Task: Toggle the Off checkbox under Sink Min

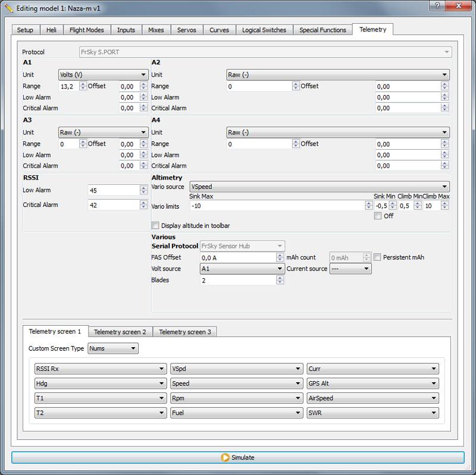Action: (x=377, y=216)
